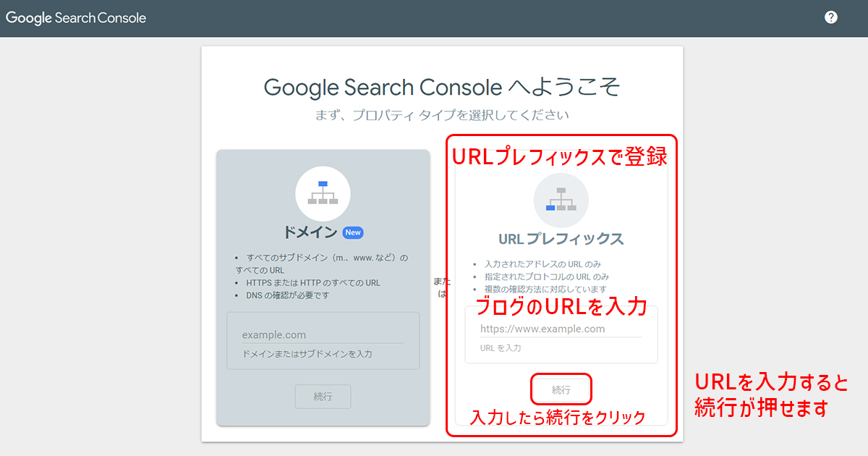Image resolution: width=868 pixels, height=456 pixels.
Task: Click '指定されたプロトコルの URL のみ' bullet
Action: (547, 276)
